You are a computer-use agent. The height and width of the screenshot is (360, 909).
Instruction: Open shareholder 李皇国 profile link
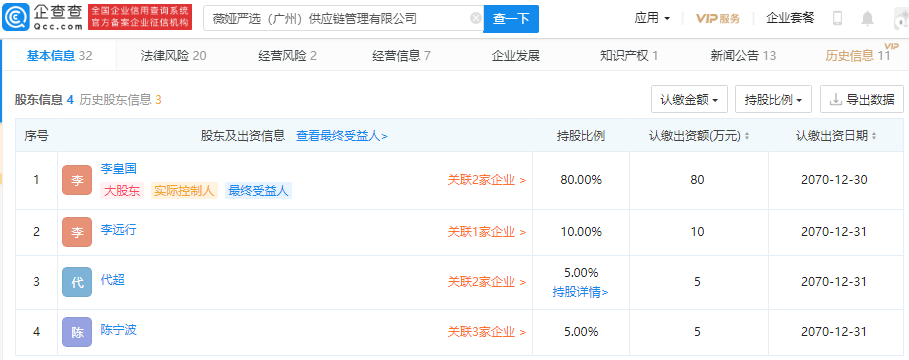[x=118, y=169]
